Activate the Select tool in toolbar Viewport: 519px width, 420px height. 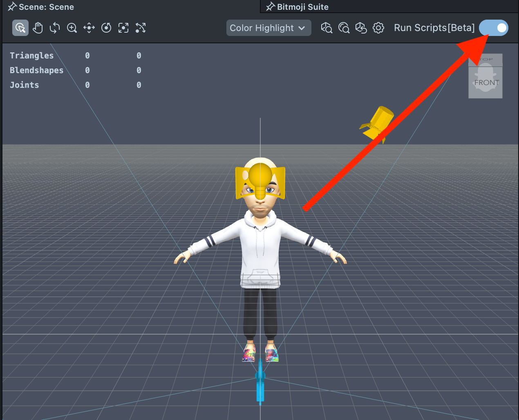pyautogui.click(x=20, y=28)
